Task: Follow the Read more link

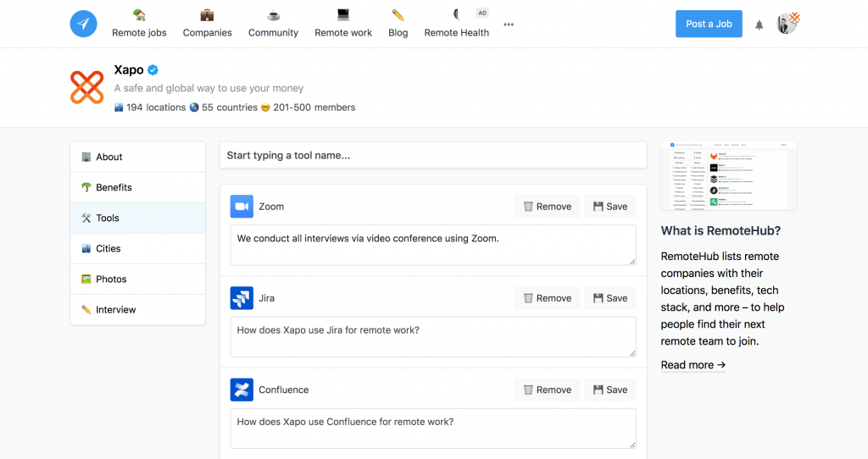Action: click(693, 365)
